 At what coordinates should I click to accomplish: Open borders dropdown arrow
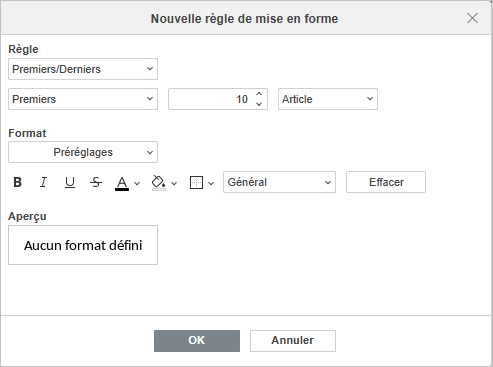tap(211, 183)
